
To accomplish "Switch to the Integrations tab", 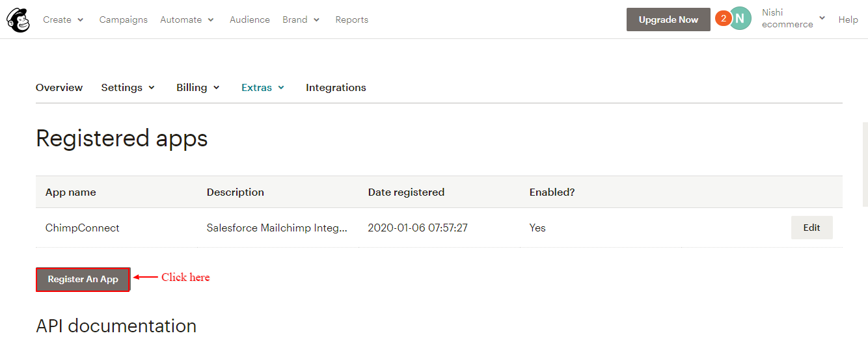I will (x=336, y=87).
